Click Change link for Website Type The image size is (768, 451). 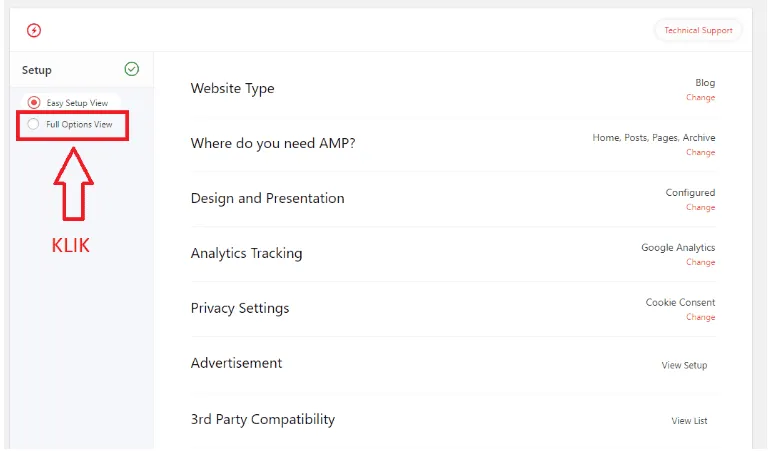click(700, 98)
